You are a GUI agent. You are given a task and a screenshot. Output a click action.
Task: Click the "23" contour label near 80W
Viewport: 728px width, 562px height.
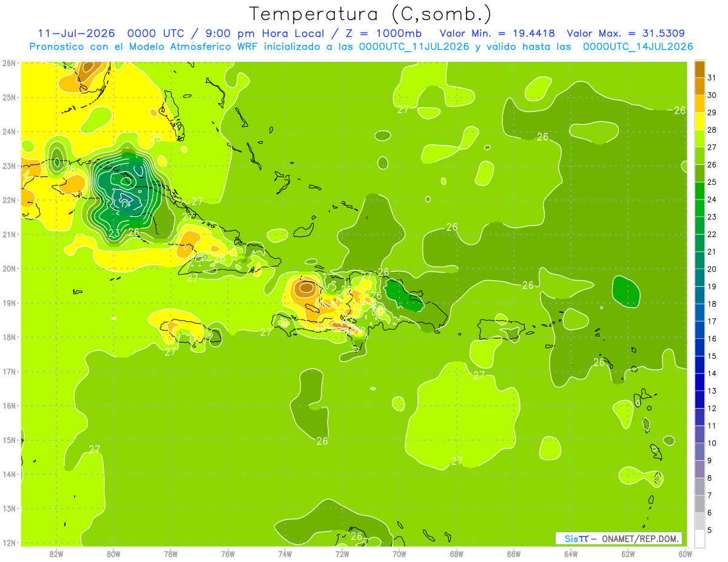[x=114, y=233]
